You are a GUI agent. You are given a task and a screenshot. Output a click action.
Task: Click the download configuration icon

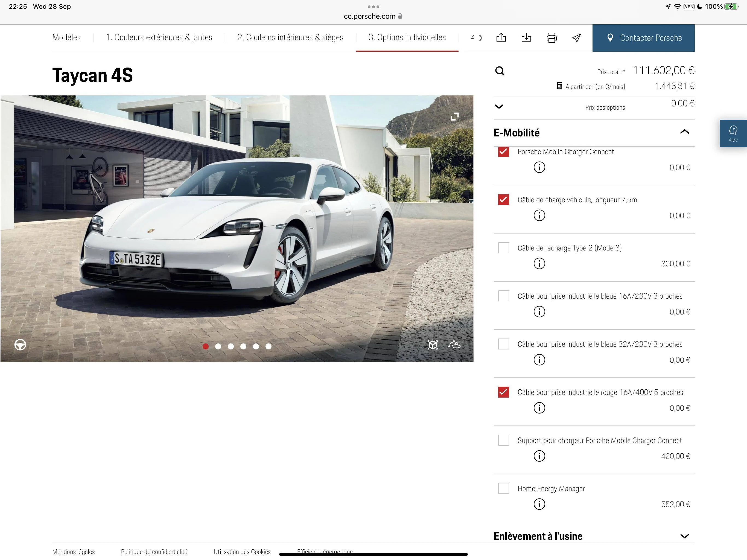(526, 37)
